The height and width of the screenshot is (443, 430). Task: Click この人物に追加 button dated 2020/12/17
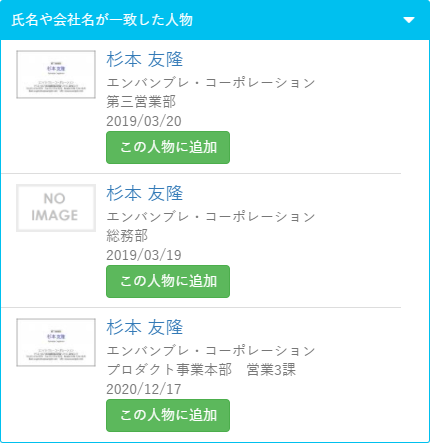(x=168, y=415)
